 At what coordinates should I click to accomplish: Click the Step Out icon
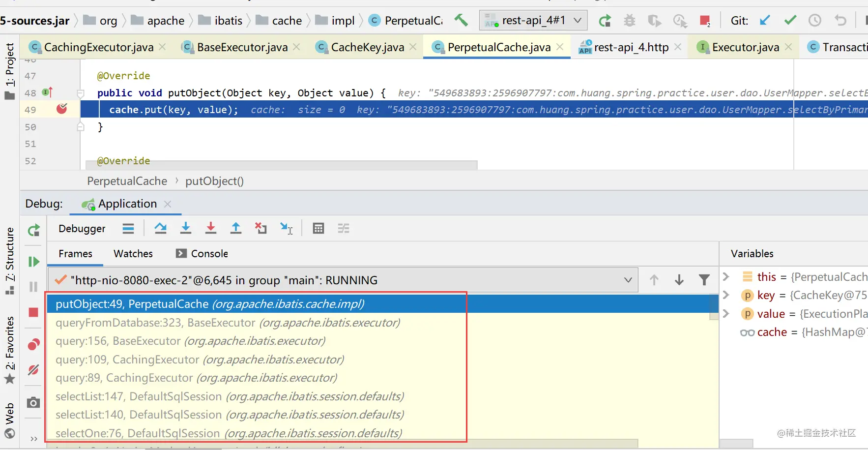point(236,228)
